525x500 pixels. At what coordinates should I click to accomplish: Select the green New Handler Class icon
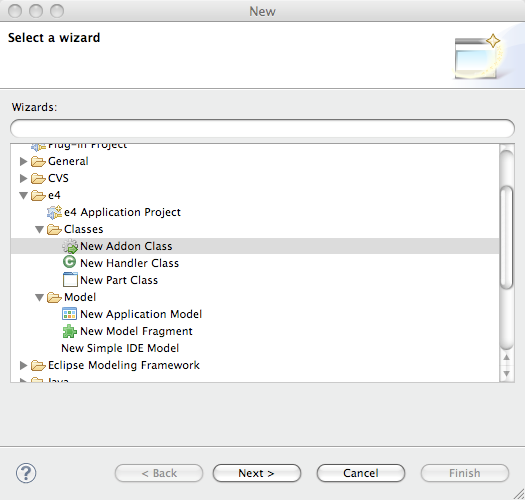click(x=69, y=262)
